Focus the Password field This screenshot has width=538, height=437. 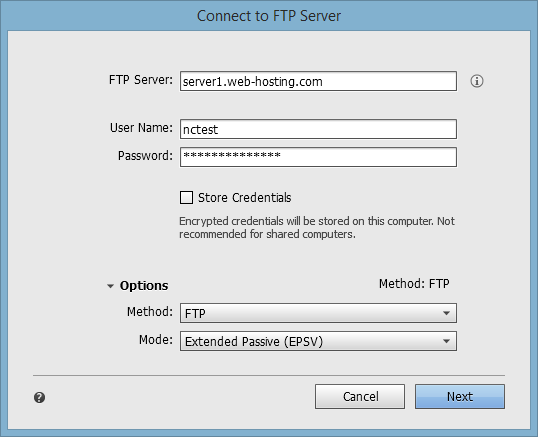tap(318, 157)
